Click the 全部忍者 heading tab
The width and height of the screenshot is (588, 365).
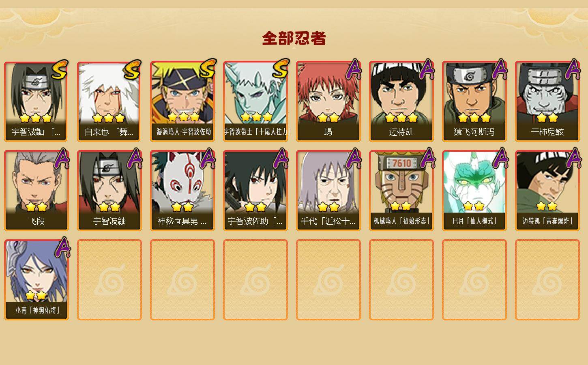(x=294, y=39)
